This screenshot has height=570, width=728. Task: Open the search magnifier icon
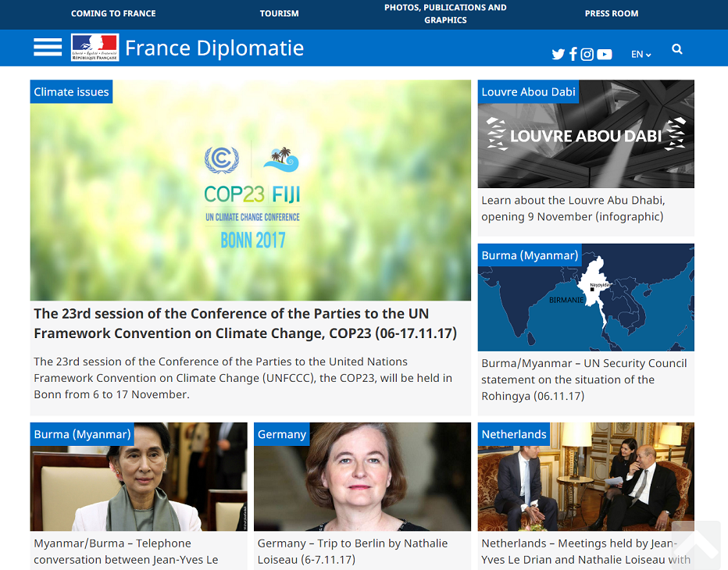pos(677,48)
